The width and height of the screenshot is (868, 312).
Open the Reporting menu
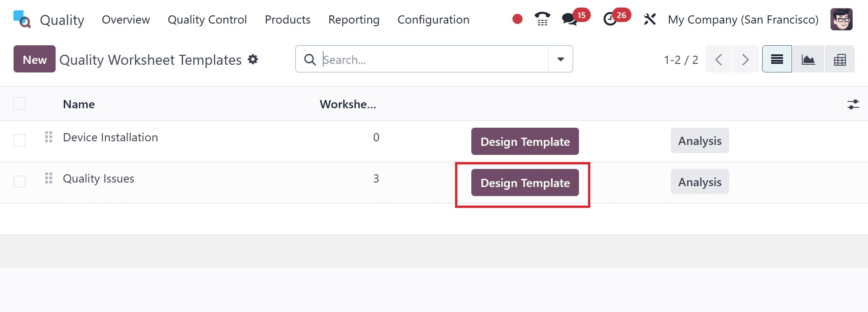[354, 19]
